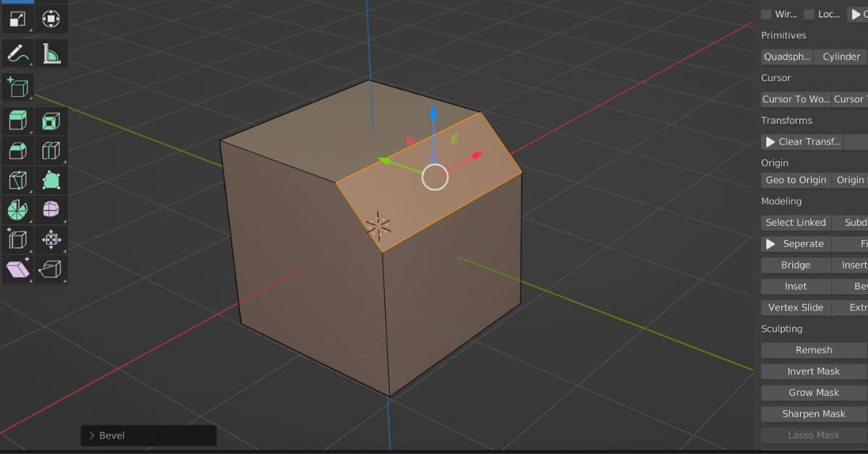Click the green Y-axis gizmo arrow
Screen dimensions: 868x454
[386, 161]
